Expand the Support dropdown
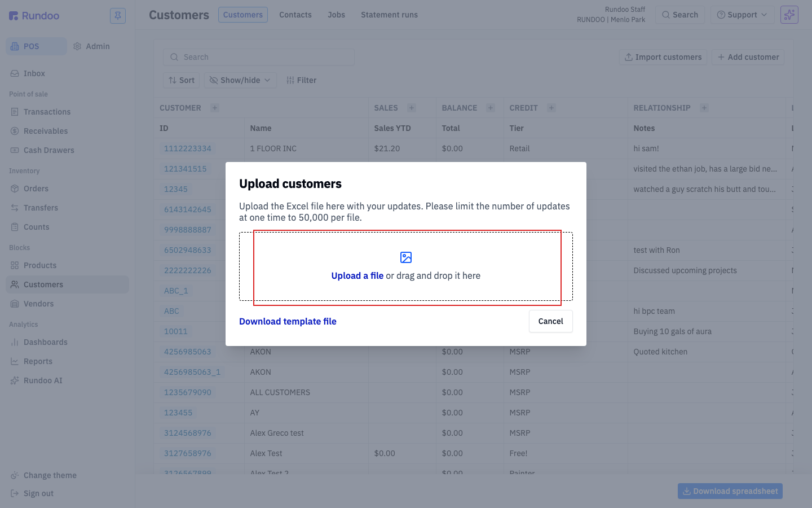Image resolution: width=812 pixels, height=508 pixels. pyautogui.click(x=742, y=15)
